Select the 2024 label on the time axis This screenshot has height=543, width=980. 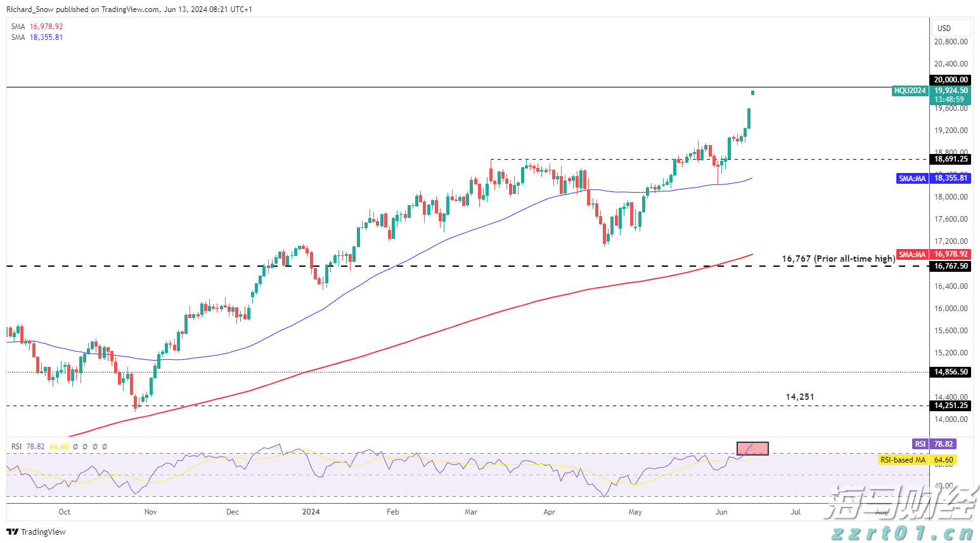[x=311, y=512]
